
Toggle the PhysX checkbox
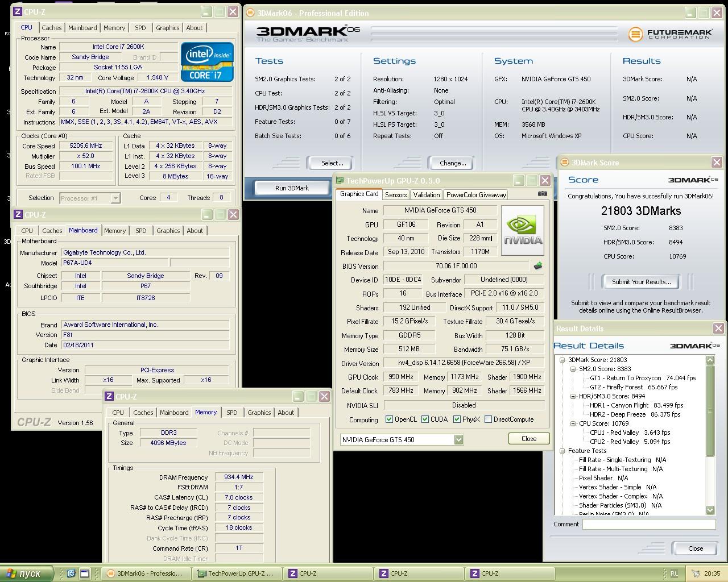click(x=457, y=419)
